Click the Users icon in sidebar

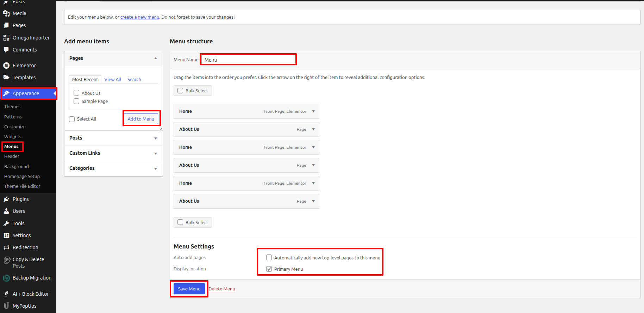point(6,211)
